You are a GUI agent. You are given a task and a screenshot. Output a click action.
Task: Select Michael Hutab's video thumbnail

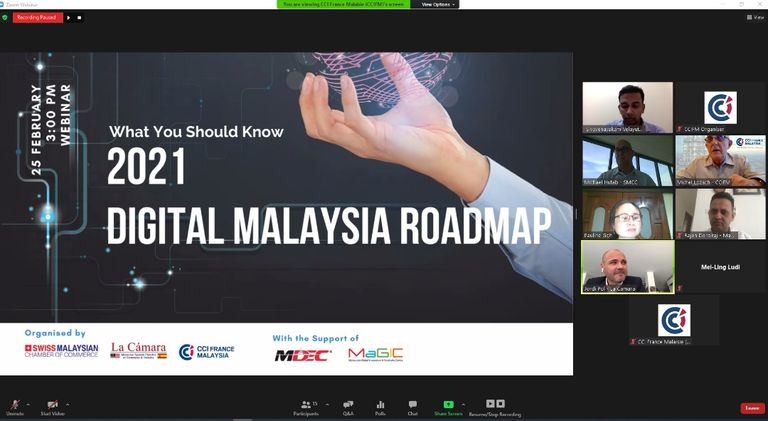click(x=627, y=162)
